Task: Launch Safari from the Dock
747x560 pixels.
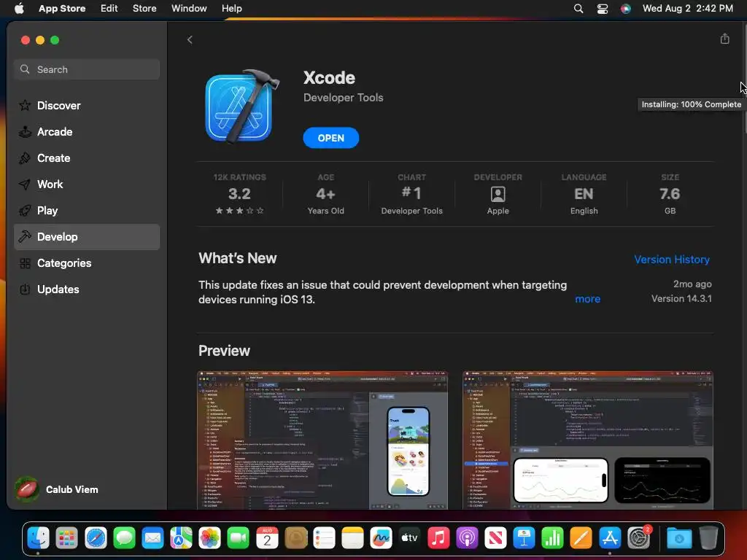Action: [x=96, y=538]
